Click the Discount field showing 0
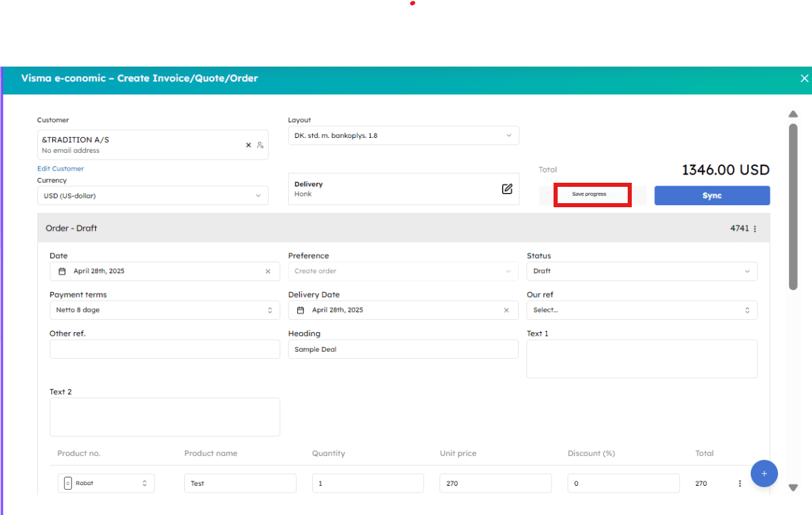 click(624, 484)
